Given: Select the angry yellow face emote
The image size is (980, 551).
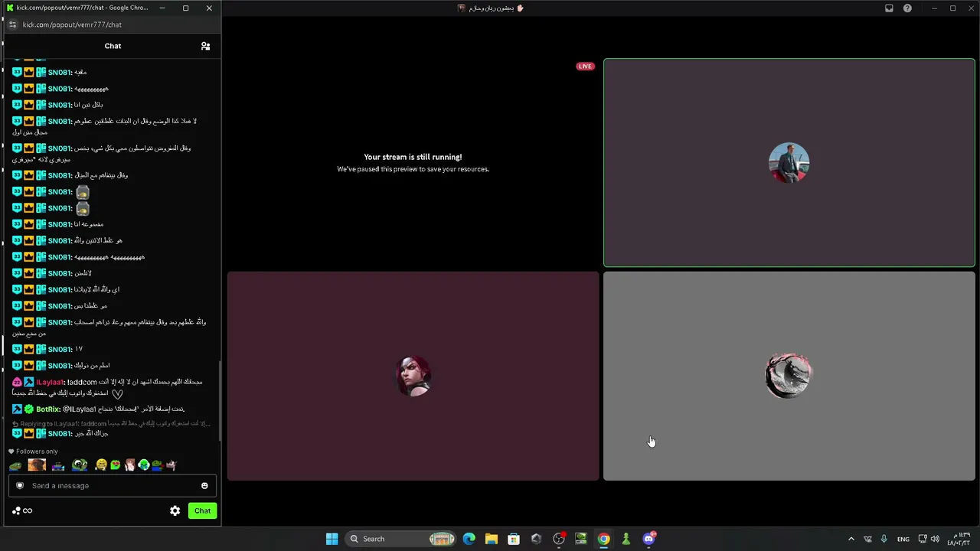Looking at the screenshot, I should click(101, 465).
